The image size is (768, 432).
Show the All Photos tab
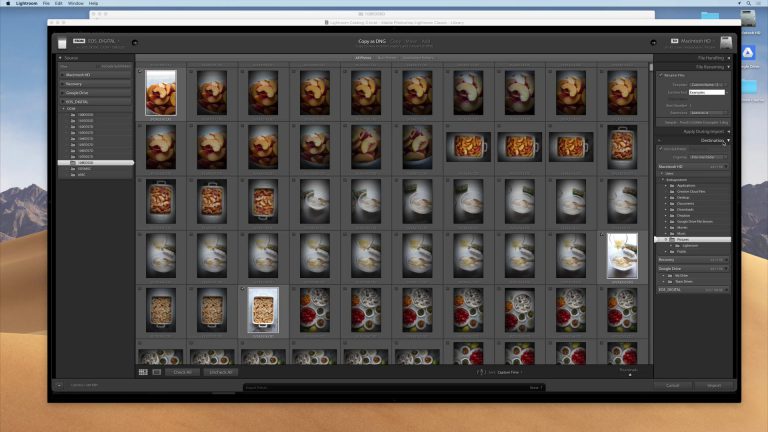[363, 58]
